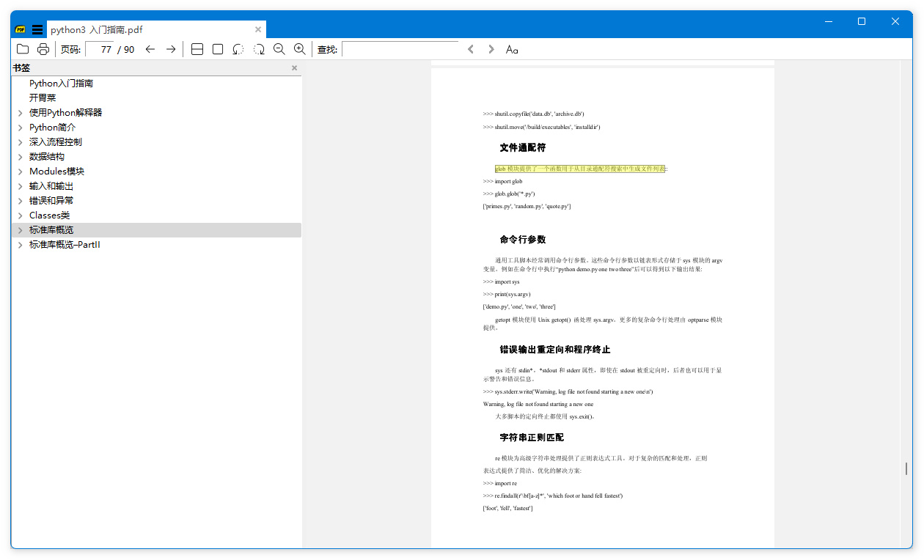Open the hamburger main menu
The image size is (924, 560).
(37, 30)
